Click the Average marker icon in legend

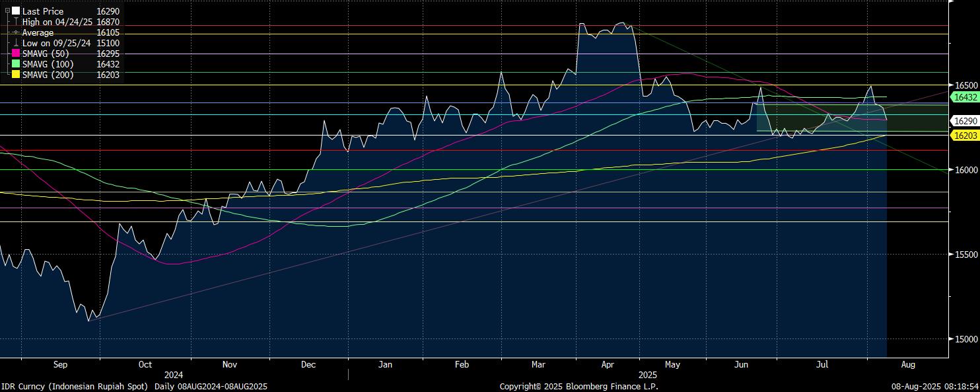pyautogui.click(x=16, y=32)
